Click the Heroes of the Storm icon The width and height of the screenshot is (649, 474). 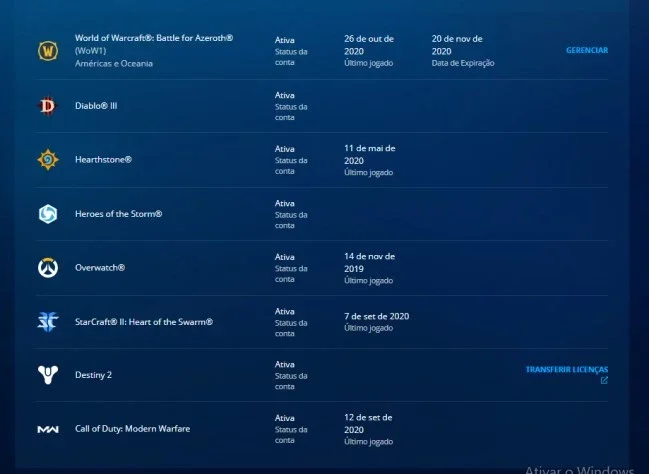pos(48,214)
